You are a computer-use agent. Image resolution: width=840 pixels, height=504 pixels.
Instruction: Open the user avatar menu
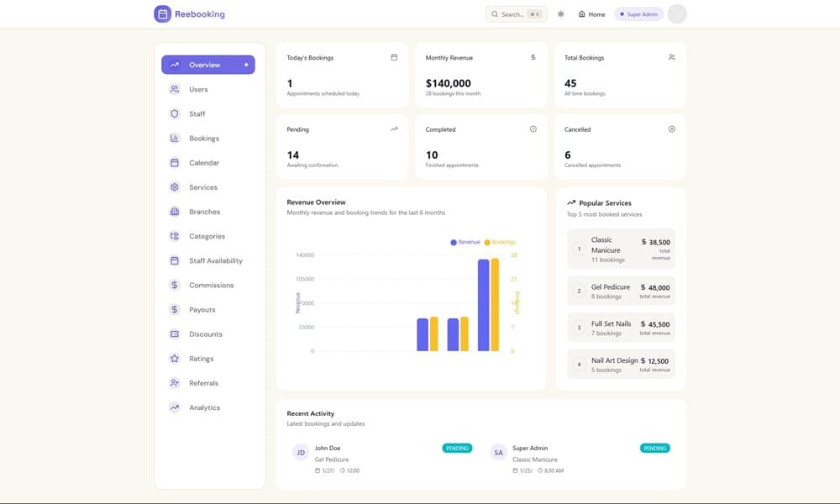pyautogui.click(x=677, y=14)
